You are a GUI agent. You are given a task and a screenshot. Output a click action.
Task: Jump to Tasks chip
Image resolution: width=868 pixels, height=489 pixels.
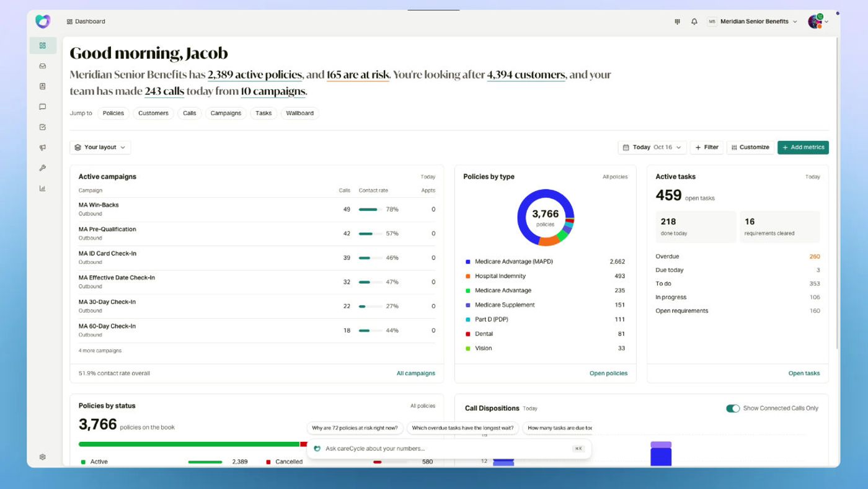(263, 114)
